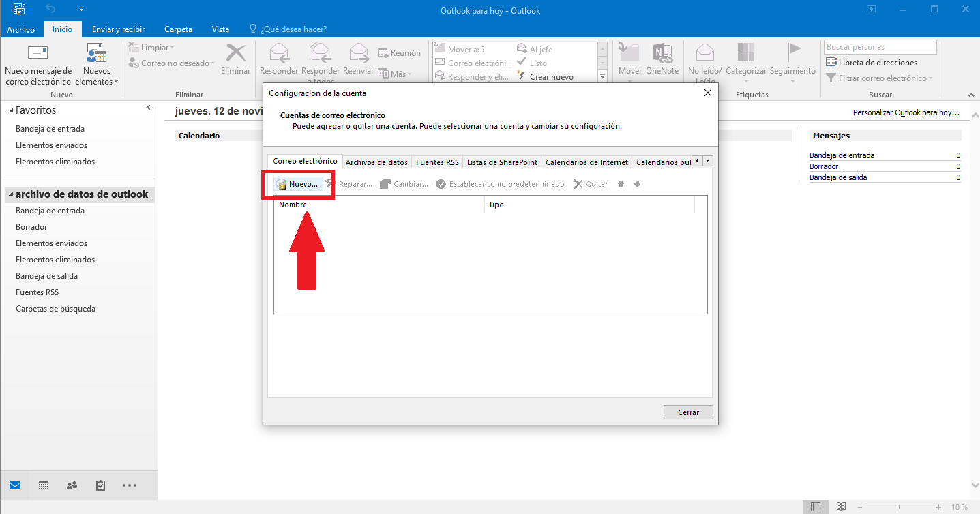
Task: Expand the Nuevos elementos dropdown
Action: tap(97, 65)
